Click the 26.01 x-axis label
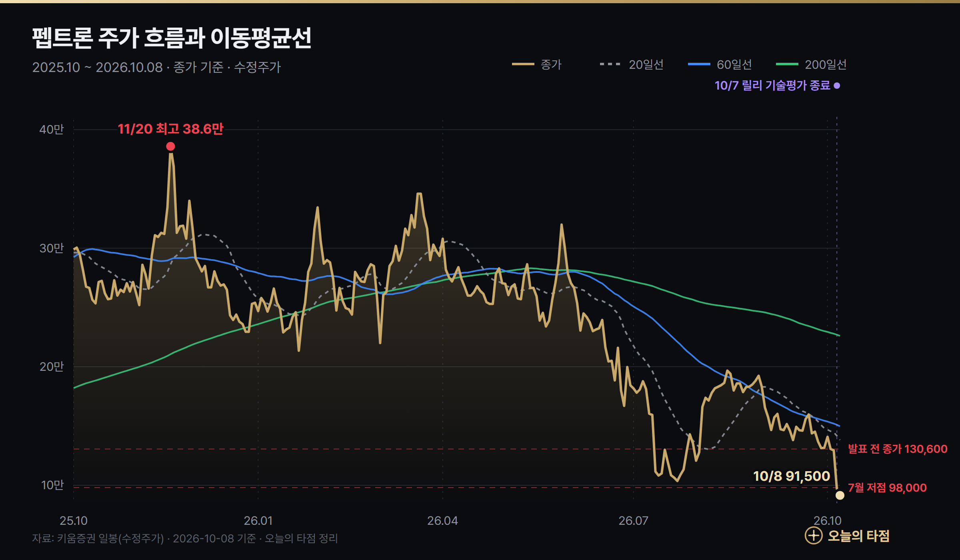The width and height of the screenshot is (960, 560). (x=258, y=521)
